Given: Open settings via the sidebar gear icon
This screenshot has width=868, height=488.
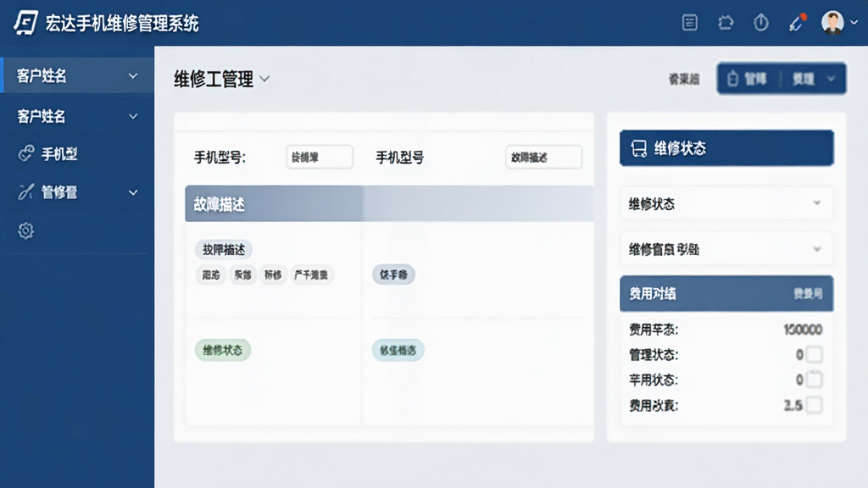Looking at the screenshot, I should pyautogui.click(x=25, y=230).
